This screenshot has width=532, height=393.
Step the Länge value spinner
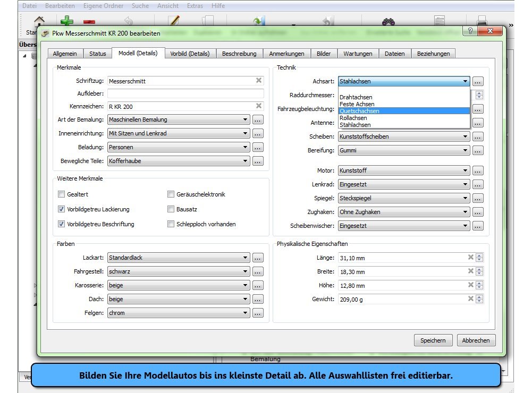(479, 258)
